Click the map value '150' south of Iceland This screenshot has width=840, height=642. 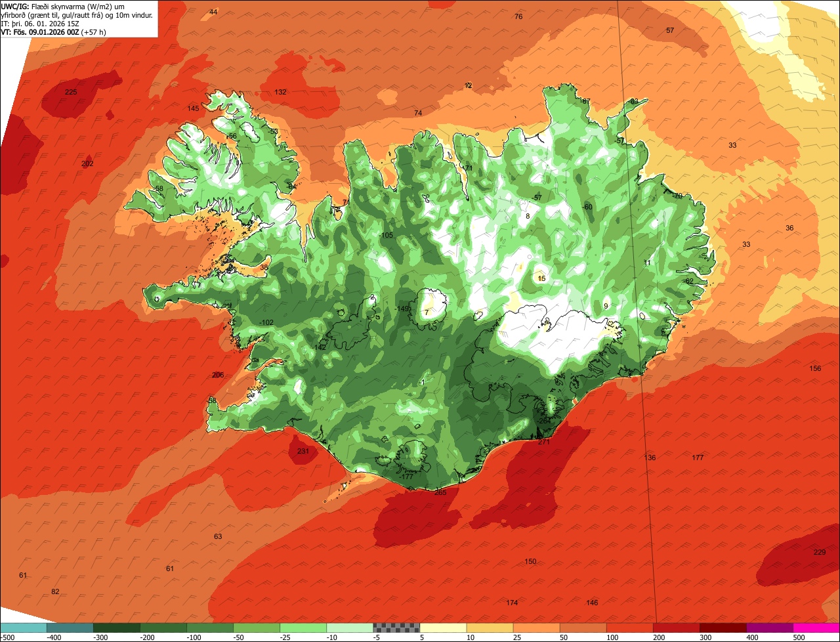coord(530,561)
